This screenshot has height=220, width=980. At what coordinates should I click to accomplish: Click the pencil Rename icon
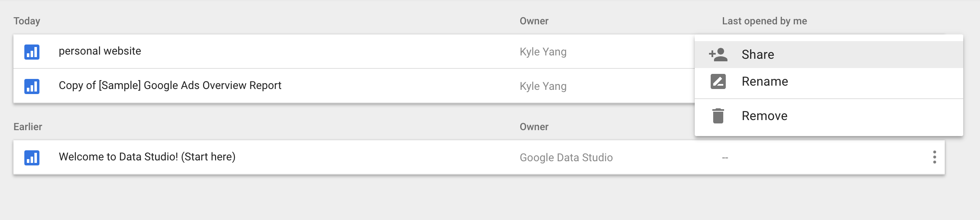tap(718, 81)
